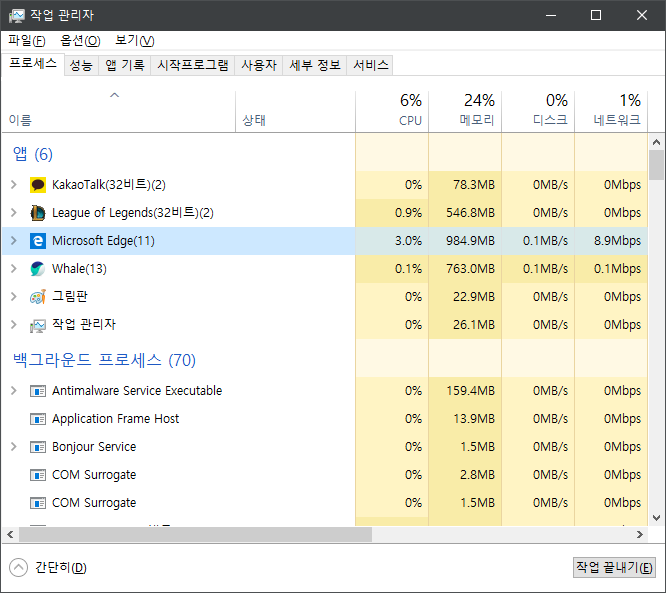Click 작업 끝내기(E) button
This screenshot has height=593, width=666.
[614, 568]
